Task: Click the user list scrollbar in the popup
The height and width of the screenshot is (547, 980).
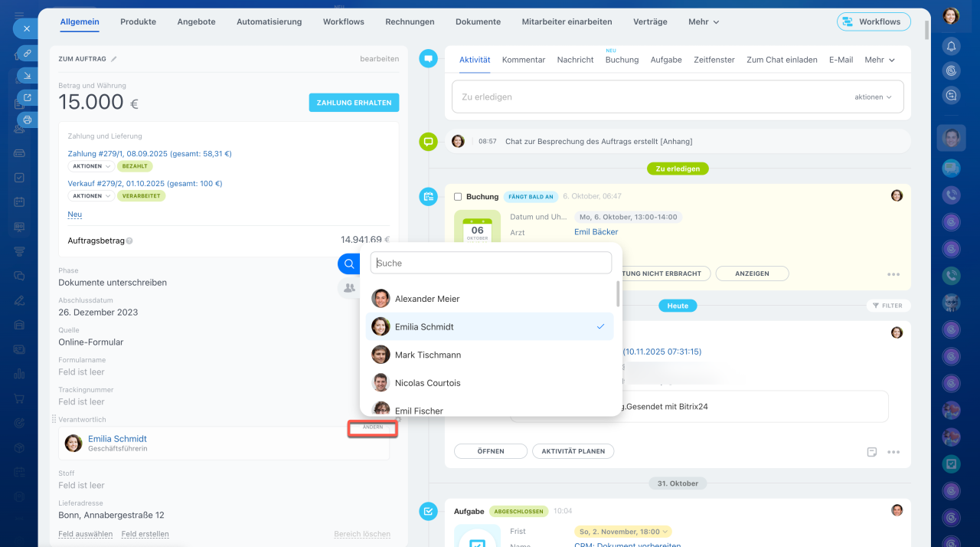Action: point(618,293)
